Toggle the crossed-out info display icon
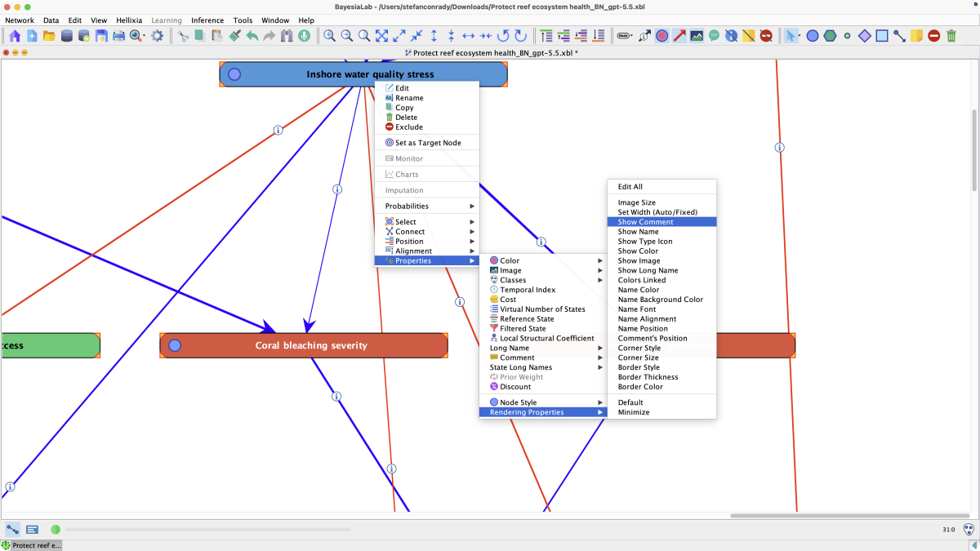This screenshot has width=980, height=551. pyautogui.click(x=731, y=36)
